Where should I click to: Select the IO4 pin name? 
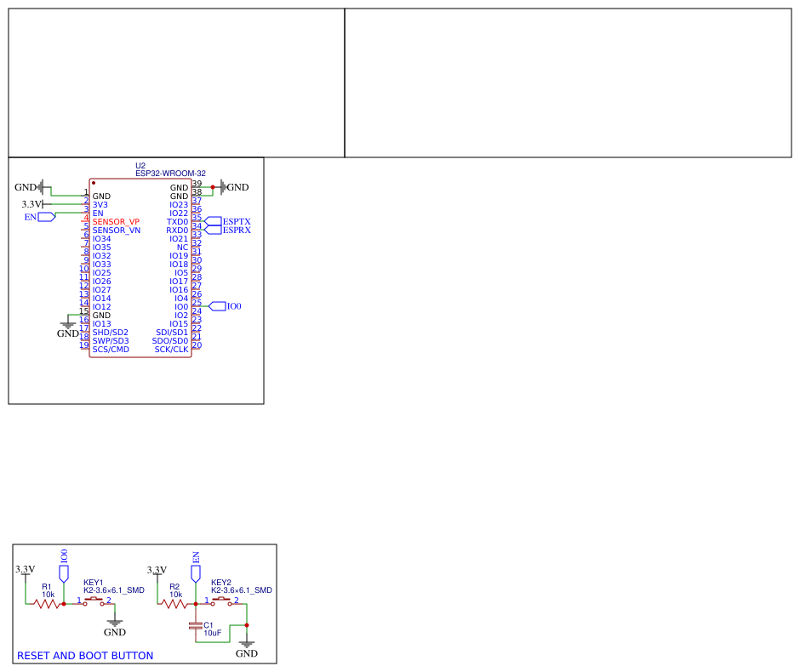pyautogui.click(x=181, y=299)
